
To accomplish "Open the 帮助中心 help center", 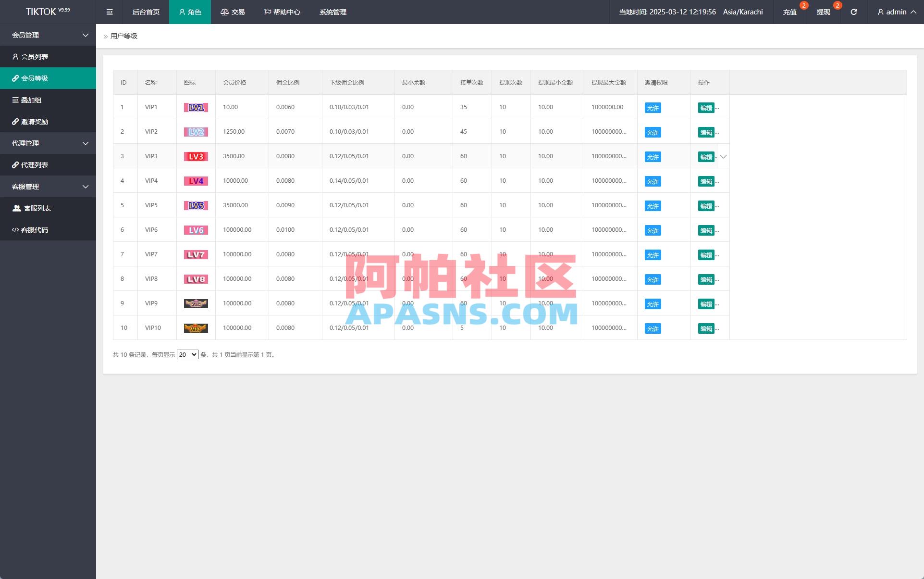I will pos(283,12).
